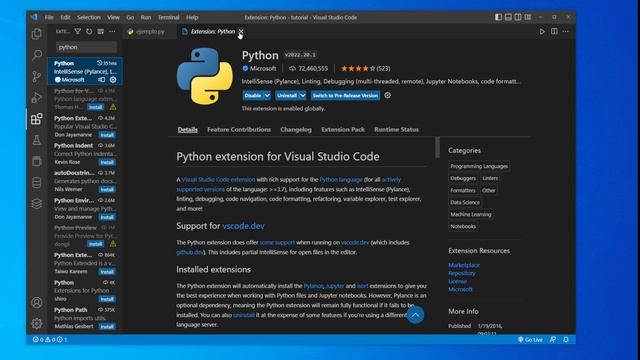Open the License resource link
Viewport: 640px width, 360px height.
[x=457, y=281]
